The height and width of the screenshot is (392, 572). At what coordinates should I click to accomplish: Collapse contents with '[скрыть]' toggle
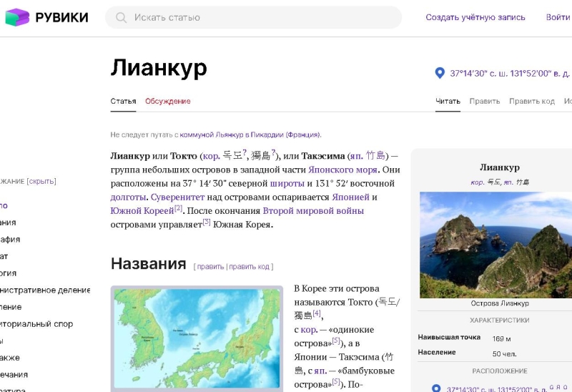point(41,182)
